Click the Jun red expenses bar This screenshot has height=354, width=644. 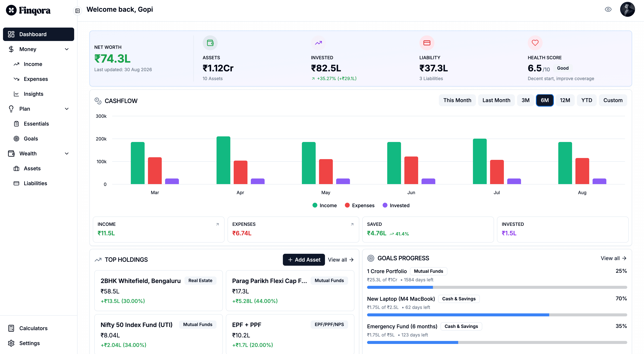411,170
